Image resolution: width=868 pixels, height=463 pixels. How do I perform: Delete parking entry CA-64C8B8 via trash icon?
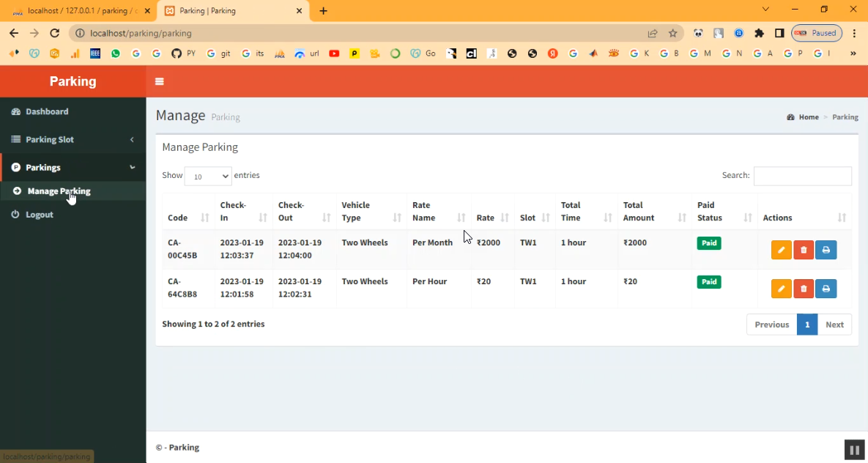804,289
